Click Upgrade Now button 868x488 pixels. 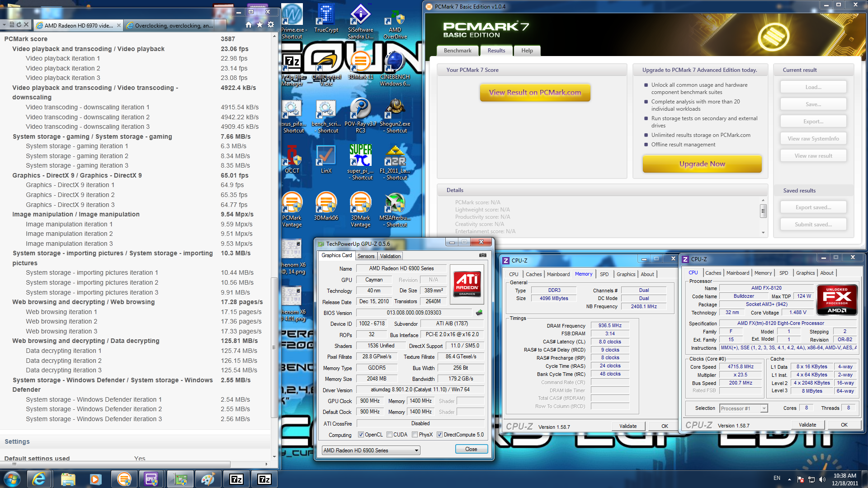[702, 164]
